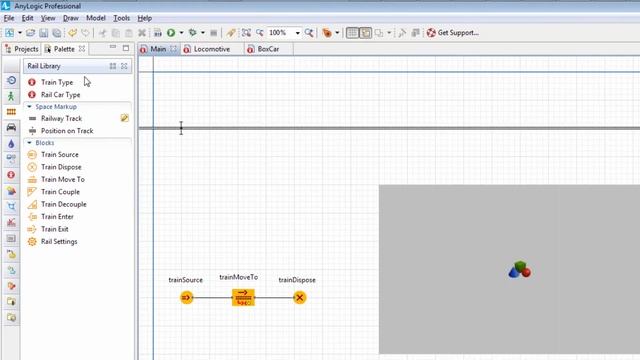Select Train Couple palette block
640x360 pixels.
point(54,192)
